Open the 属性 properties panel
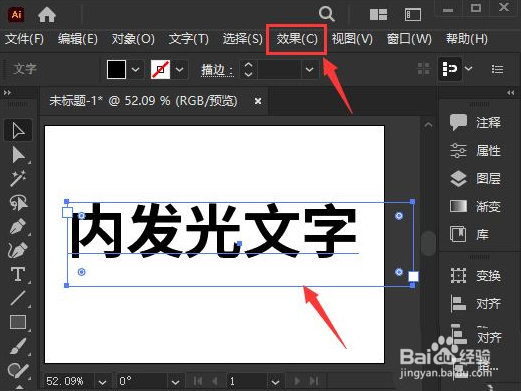The width and height of the screenshot is (521, 391). 476,151
